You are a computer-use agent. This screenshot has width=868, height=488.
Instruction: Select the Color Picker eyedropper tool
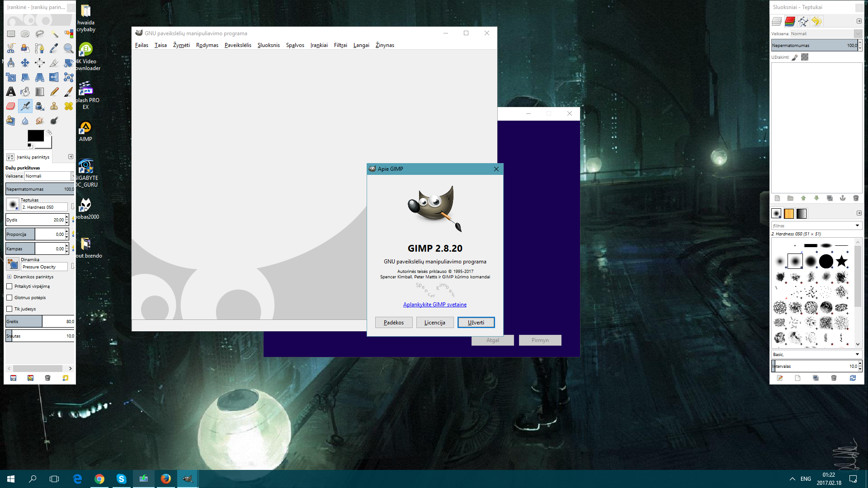pyautogui.click(x=54, y=48)
